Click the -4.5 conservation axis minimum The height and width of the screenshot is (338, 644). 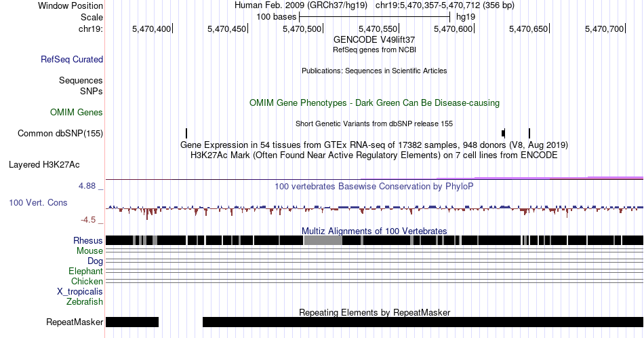click(88, 220)
